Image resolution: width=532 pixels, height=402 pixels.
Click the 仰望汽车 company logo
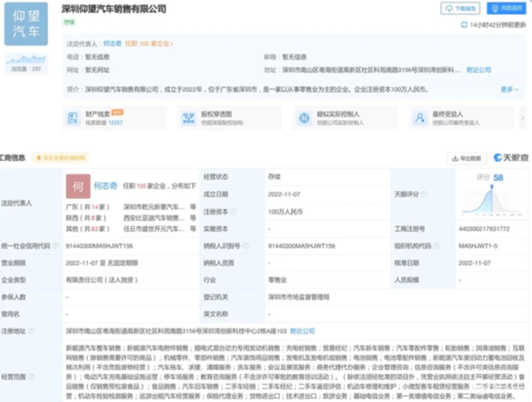click(26, 23)
